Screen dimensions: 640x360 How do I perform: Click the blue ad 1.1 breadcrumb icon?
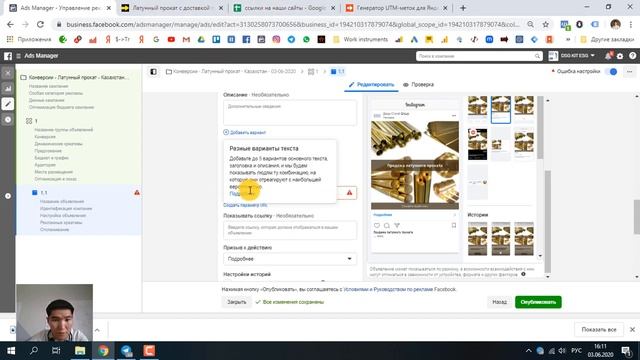[333, 71]
